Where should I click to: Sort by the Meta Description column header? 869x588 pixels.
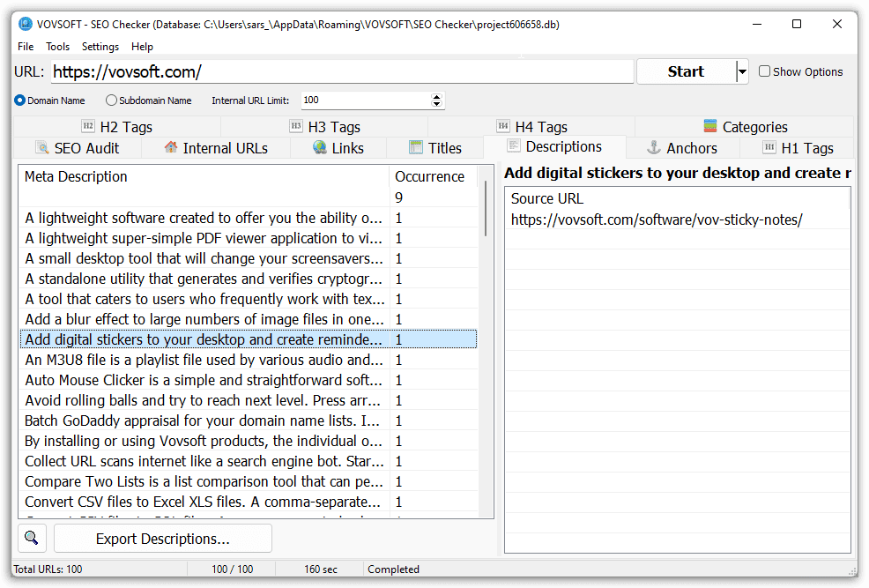pos(204,176)
